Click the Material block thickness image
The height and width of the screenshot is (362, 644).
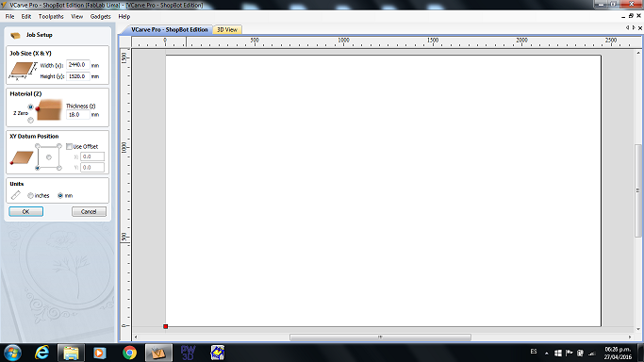[48, 110]
